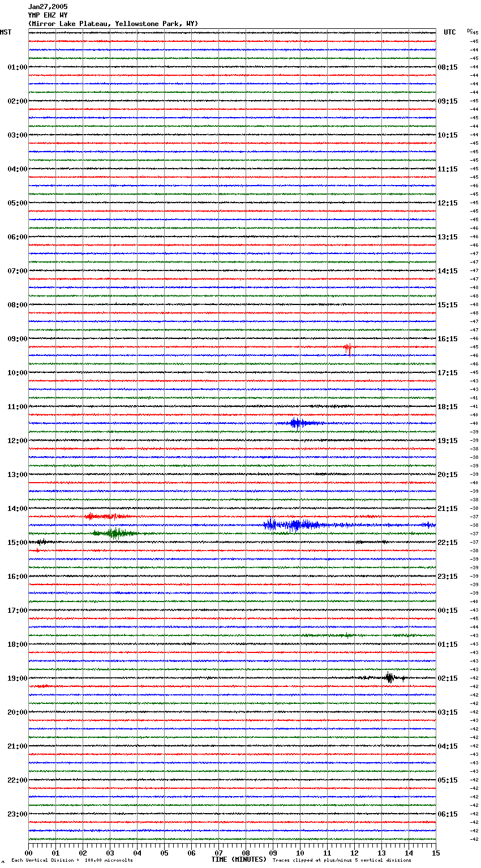The height and width of the screenshot is (868, 481).
Task: Click the 16:15 UTC time label
Action: pyautogui.click(x=448, y=339)
